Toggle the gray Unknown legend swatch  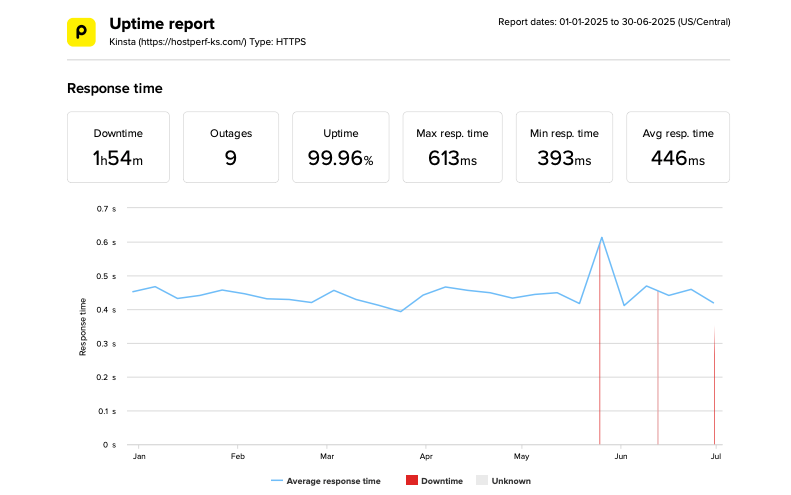pos(481,481)
